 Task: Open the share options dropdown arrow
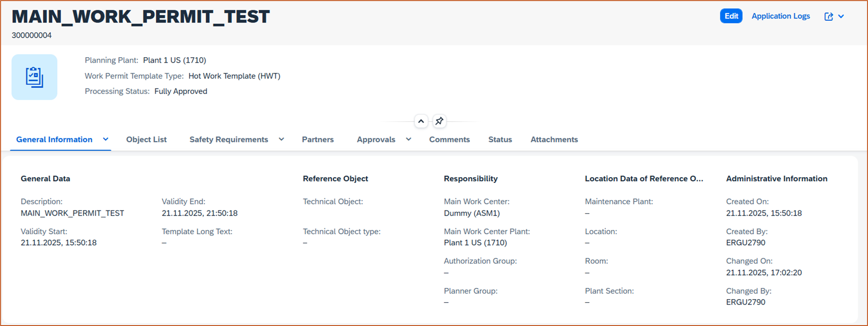coord(841,16)
